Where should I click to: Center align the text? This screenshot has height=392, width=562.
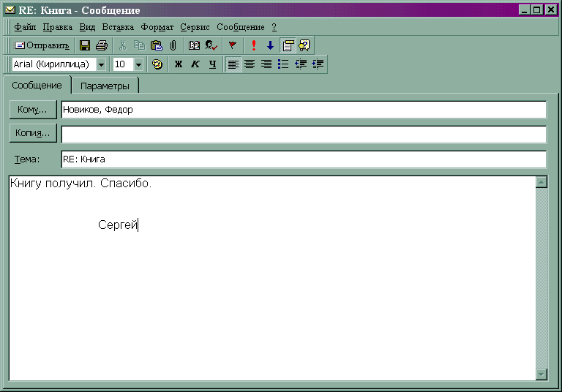(250, 64)
